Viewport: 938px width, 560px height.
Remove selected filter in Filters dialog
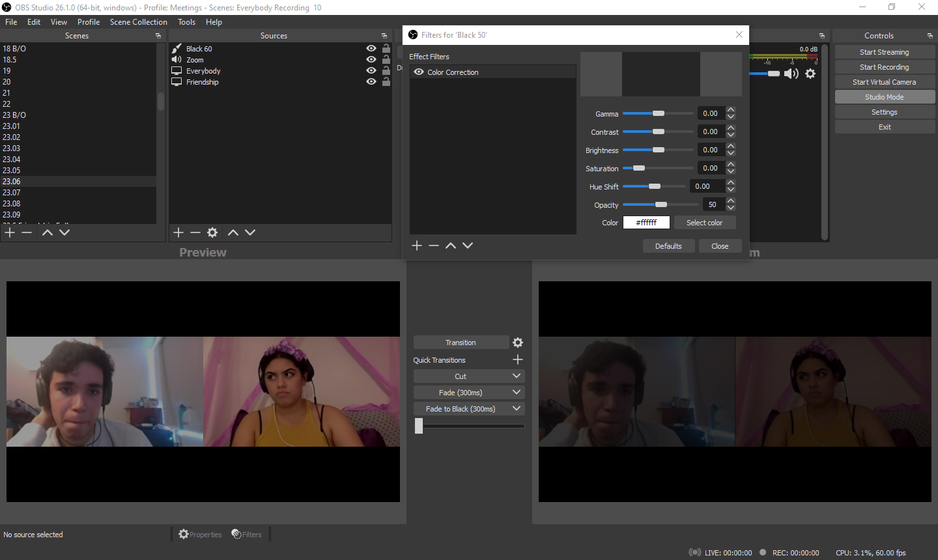click(x=434, y=245)
